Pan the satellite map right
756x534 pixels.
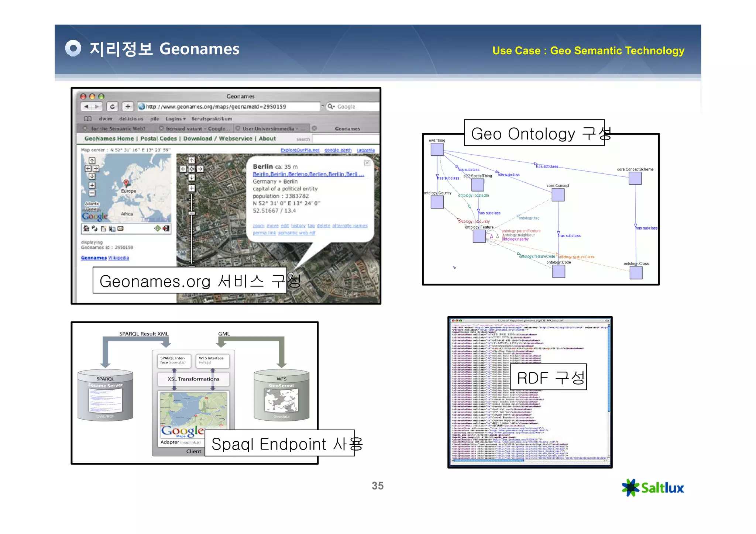200,169
